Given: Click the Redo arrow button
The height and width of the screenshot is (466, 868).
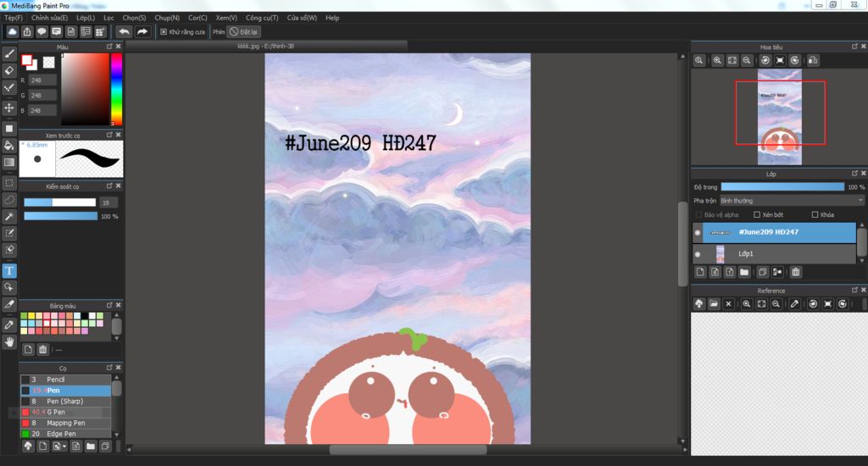Looking at the screenshot, I should (142, 32).
